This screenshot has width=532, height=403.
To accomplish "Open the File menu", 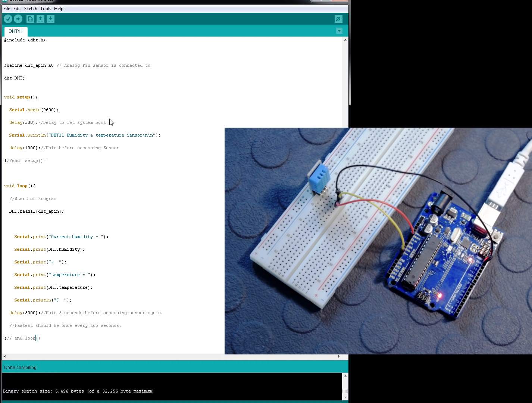I will point(6,8).
